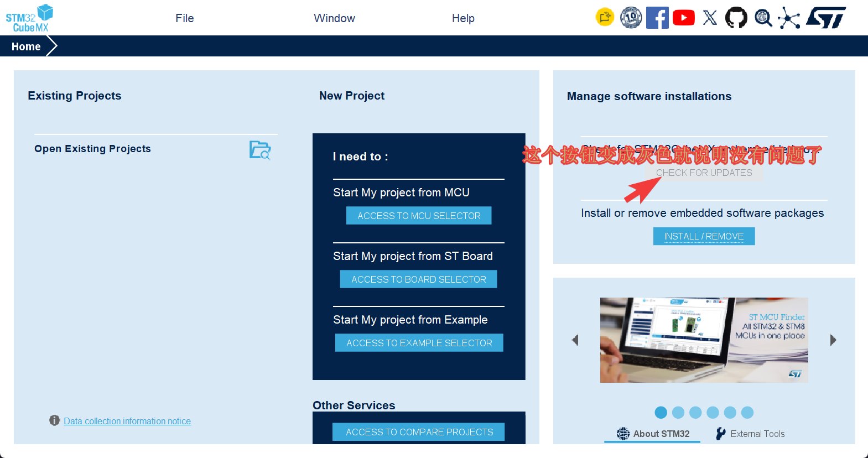The width and height of the screenshot is (868, 458).
Task: Open the X (Twitter) icon
Action: [x=710, y=18]
